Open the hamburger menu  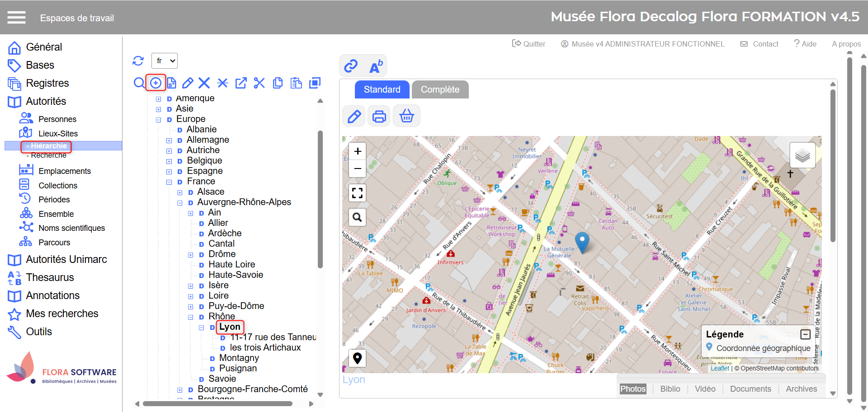coord(16,18)
